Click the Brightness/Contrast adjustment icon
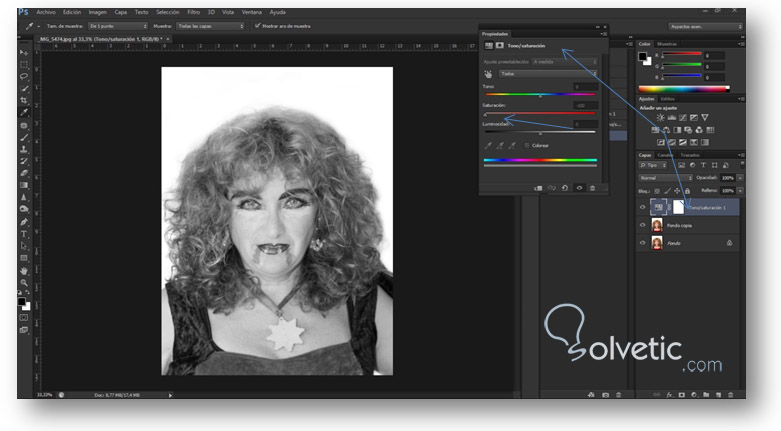 click(x=660, y=118)
